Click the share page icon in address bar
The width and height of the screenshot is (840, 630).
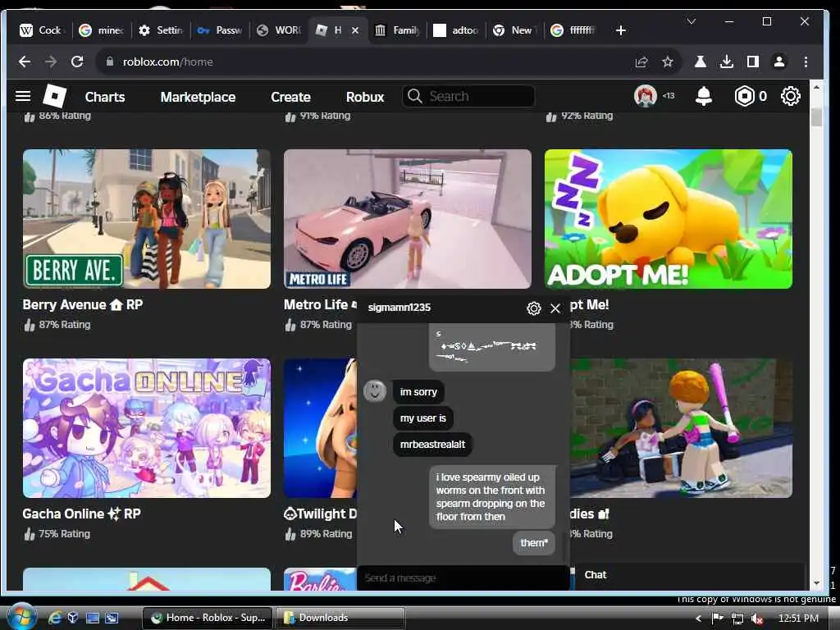click(641, 62)
